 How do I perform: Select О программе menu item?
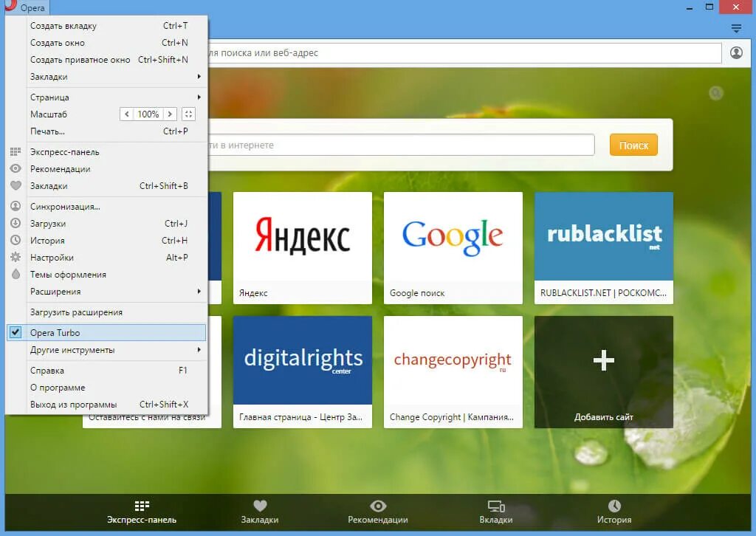(x=108, y=388)
